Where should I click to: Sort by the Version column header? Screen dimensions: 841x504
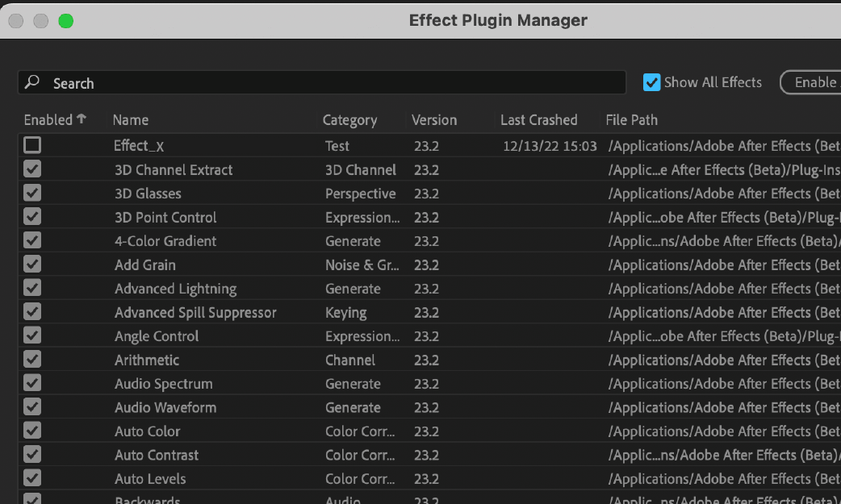[434, 120]
